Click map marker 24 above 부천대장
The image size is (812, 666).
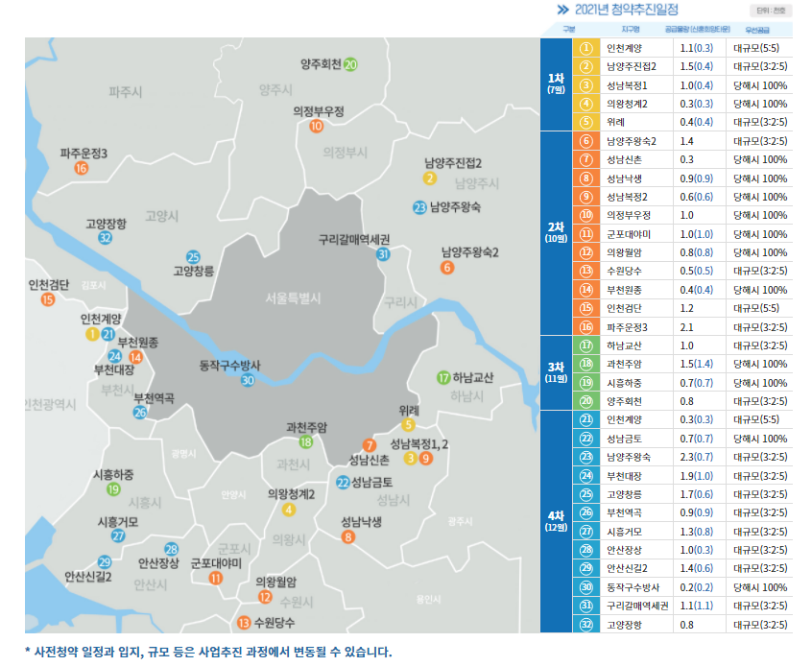tap(115, 356)
